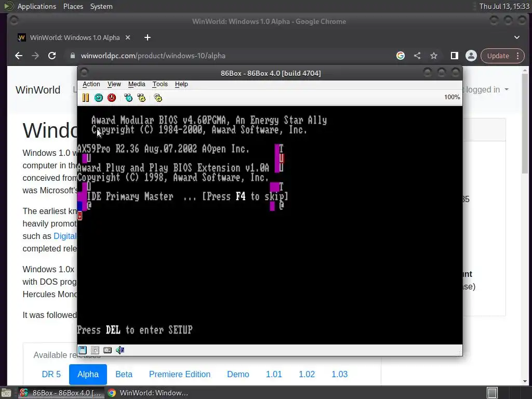Click Chrome forward arrow
Viewport: 532px width, 399px height.
[x=35, y=56]
